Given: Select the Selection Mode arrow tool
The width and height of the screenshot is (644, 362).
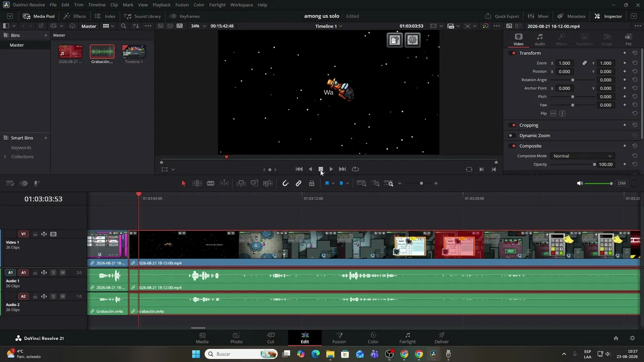Looking at the screenshot, I should tap(183, 184).
